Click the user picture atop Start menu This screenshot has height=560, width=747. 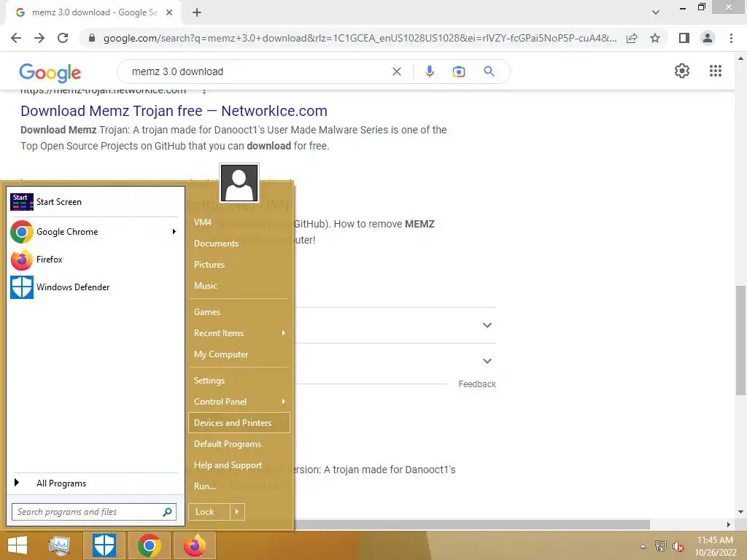click(239, 183)
